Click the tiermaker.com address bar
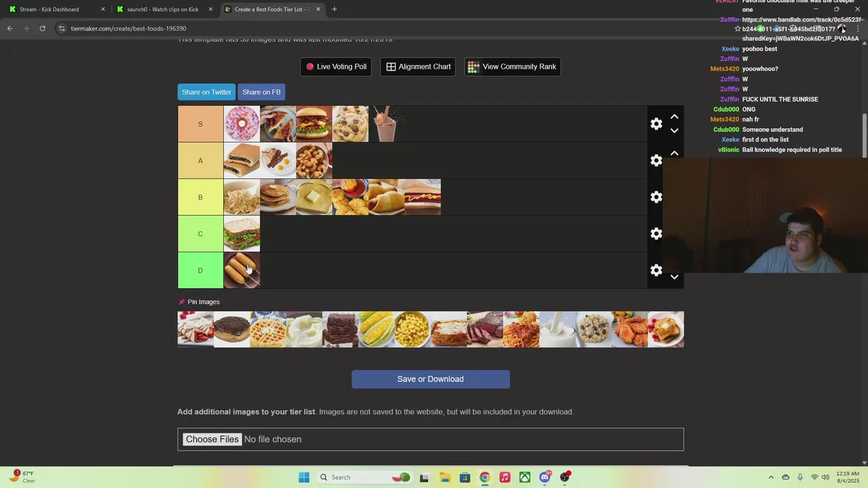 coord(393,28)
